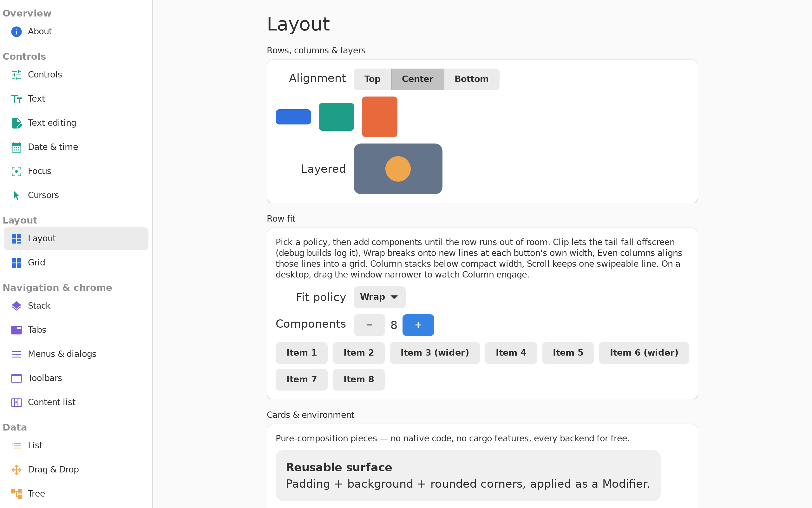Viewport: 812px width, 508px height.
Task: Add a component with the plus button
Action: [x=418, y=325]
